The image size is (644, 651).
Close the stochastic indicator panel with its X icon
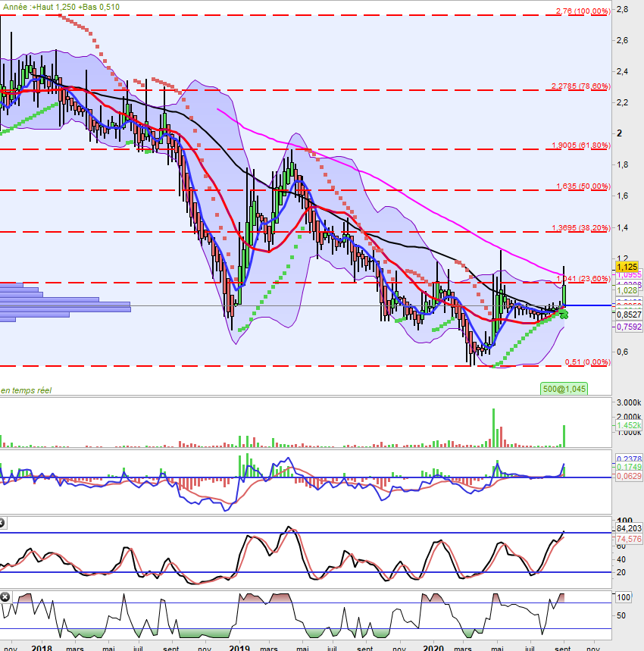coord(2,523)
